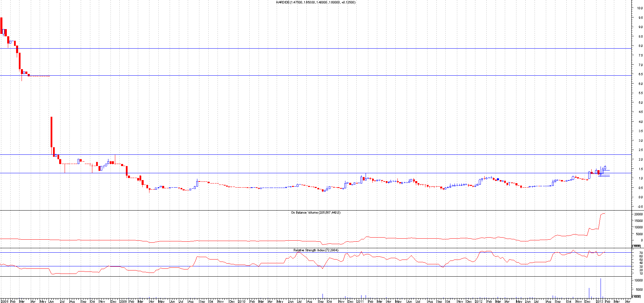The width and height of the screenshot is (644, 303).
Task: Click the black horizontal line near 2.25
Action: click(315, 154)
